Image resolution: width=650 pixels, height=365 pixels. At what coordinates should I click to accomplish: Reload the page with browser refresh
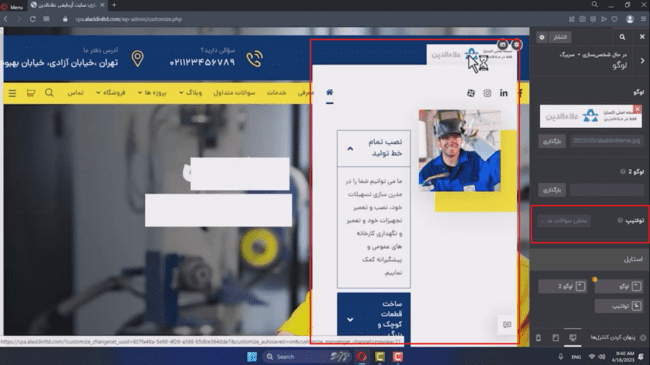click(33, 19)
